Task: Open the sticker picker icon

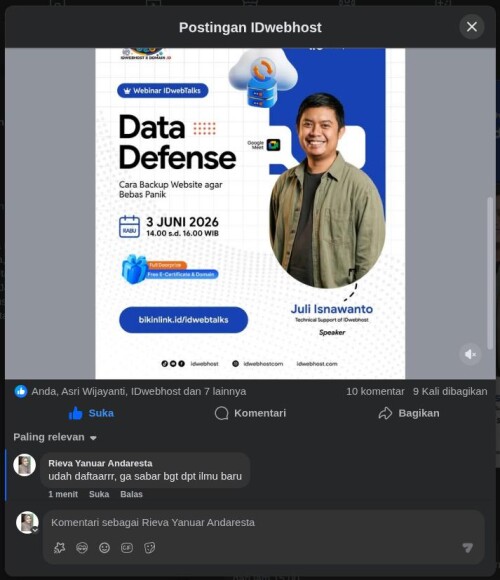Action: coord(149,548)
